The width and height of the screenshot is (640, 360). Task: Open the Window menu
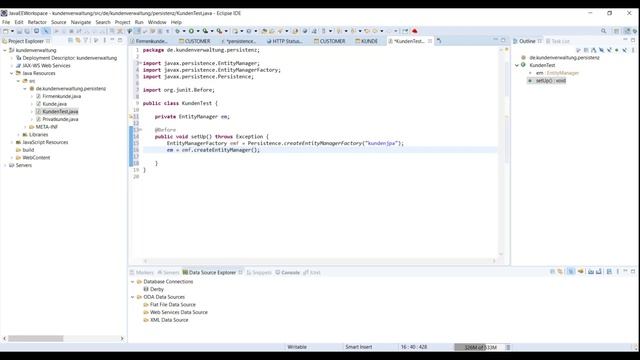pos(157,22)
